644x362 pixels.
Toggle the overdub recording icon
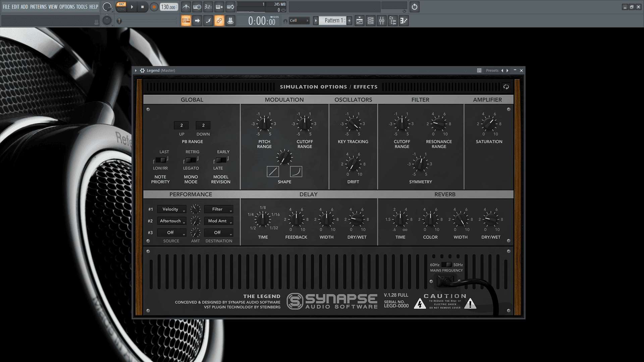(x=219, y=7)
